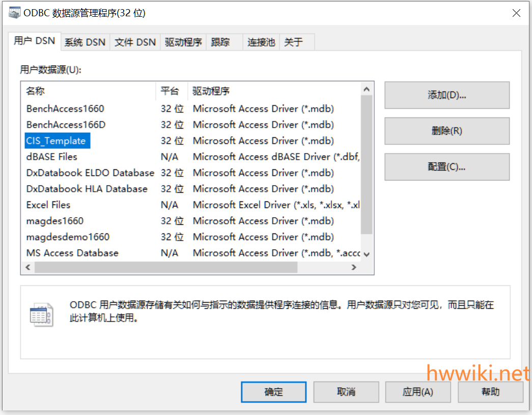Open the 文件 DSN tab
The width and height of the screenshot is (532, 415).
pyautogui.click(x=135, y=42)
